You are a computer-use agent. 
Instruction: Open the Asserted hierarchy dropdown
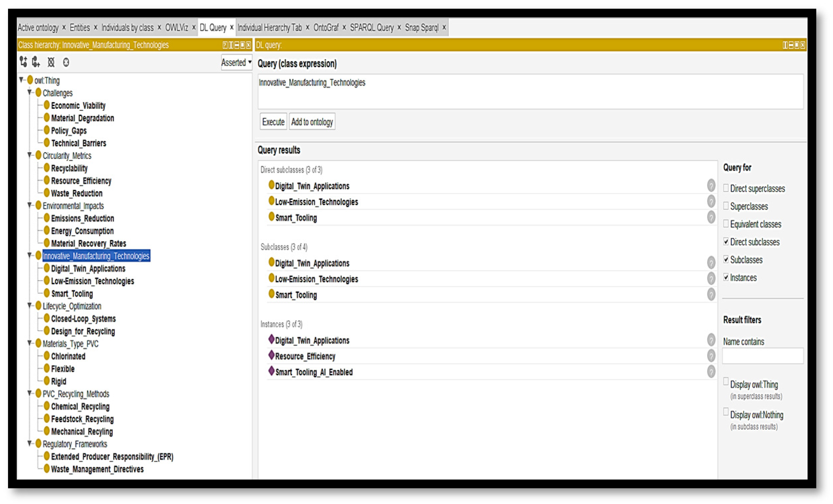(x=236, y=63)
